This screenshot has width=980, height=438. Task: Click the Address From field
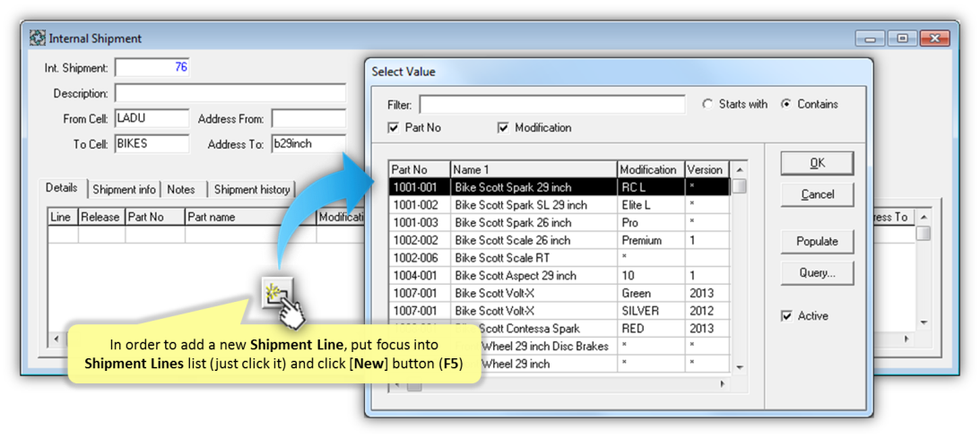308,118
